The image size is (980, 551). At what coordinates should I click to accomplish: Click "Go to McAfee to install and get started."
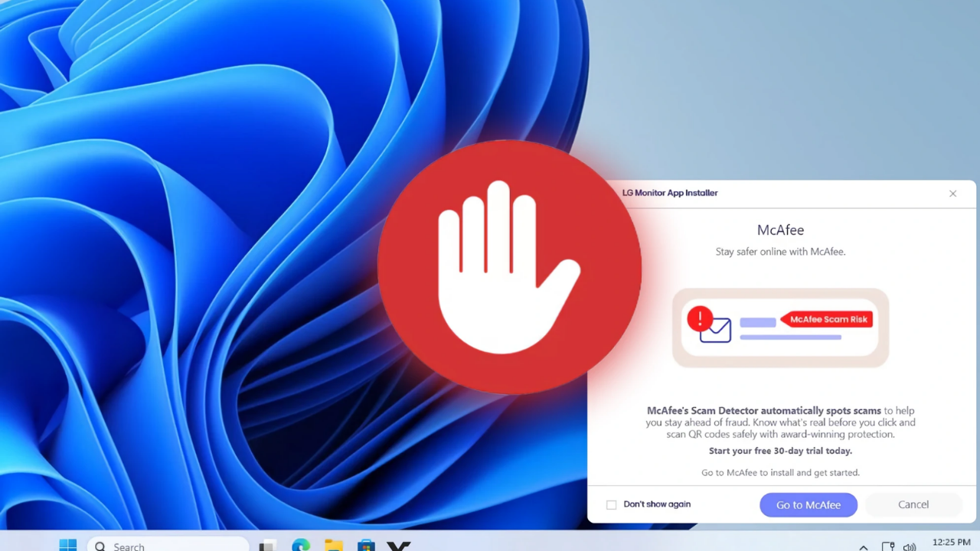pyautogui.click(x=780, y=472)
